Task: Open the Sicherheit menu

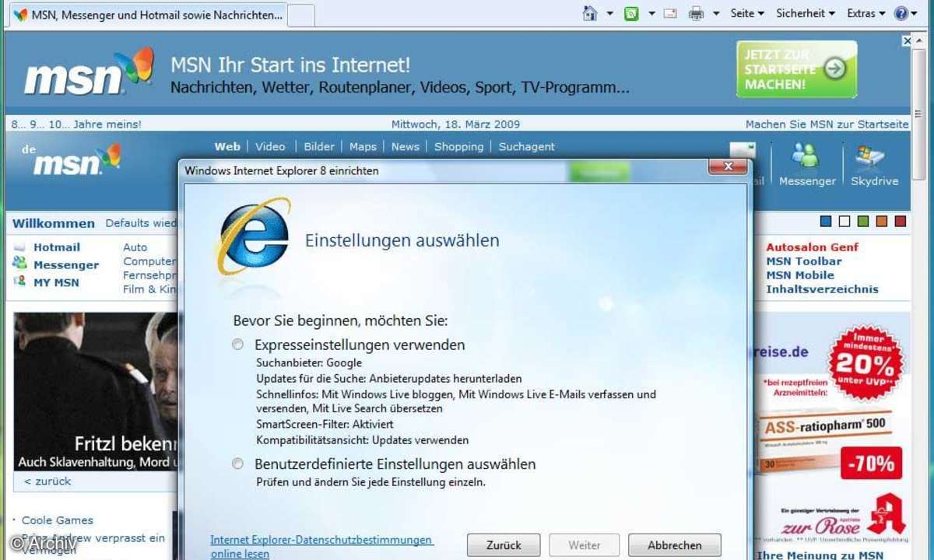Action: [806, 13]
